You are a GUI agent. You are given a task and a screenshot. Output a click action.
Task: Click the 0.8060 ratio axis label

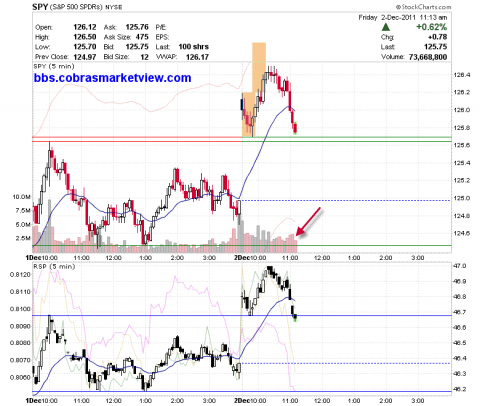click(20, 378)
